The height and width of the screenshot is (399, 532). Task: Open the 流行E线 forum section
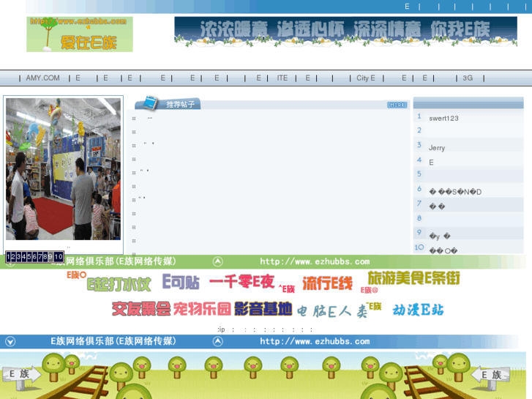(327, 283)
